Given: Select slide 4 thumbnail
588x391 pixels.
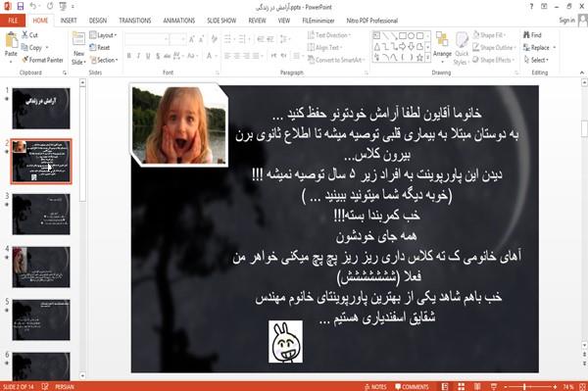Looking at the screenshot, I should (x=41, y=267).
